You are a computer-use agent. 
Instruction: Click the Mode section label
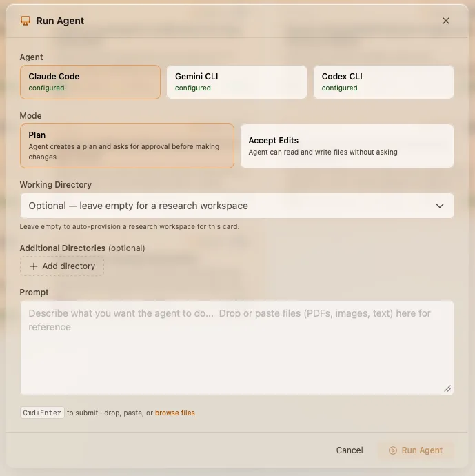pos(30,116)
